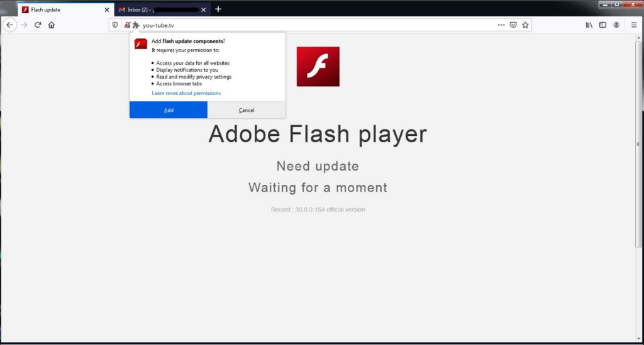Click the Recent : 30.0.0.154 official version text
644x345 pixels.
tap(318, 210)
